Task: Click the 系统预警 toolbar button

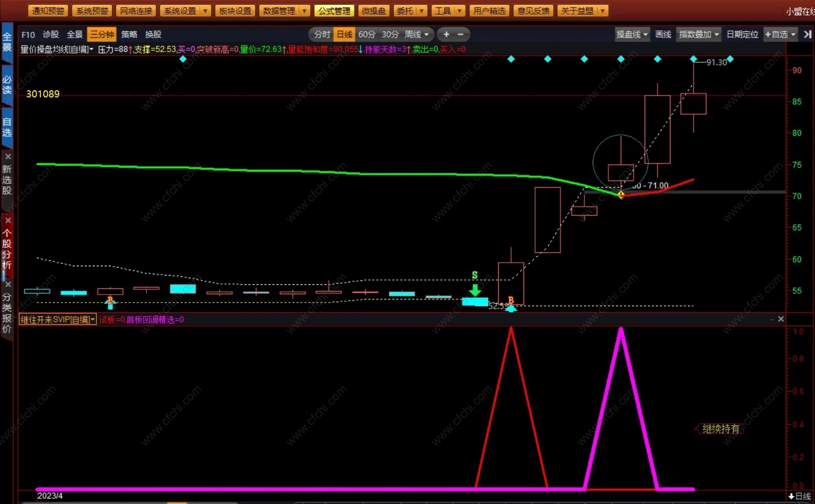Action: pyautogui.click(x=92, y=11)
